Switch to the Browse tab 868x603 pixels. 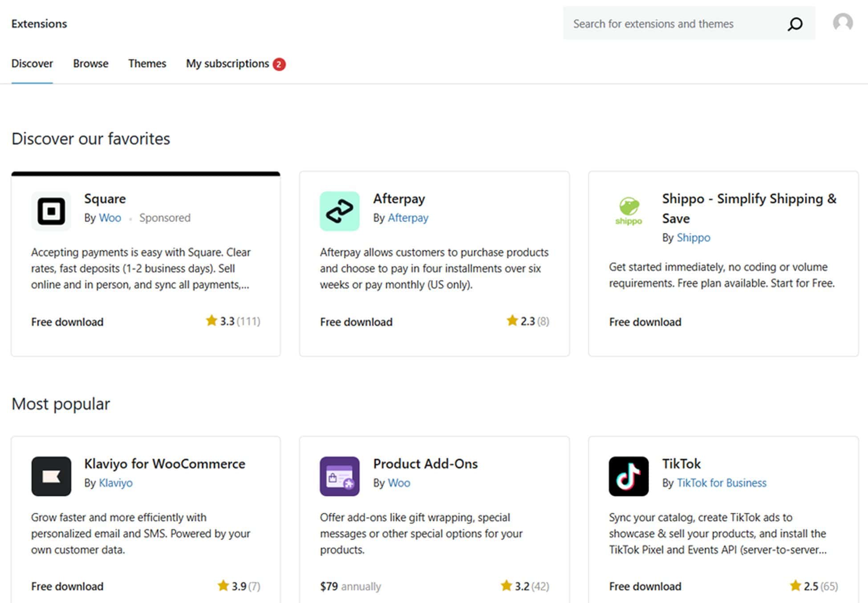(90, 64)
